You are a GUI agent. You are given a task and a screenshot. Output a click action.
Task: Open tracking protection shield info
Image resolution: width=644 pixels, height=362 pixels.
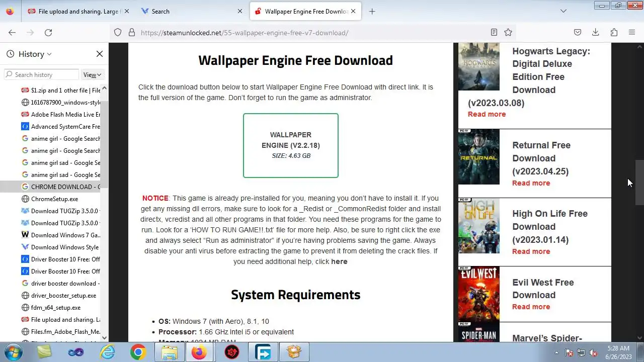pyautogui.click(x=118, y=32)
